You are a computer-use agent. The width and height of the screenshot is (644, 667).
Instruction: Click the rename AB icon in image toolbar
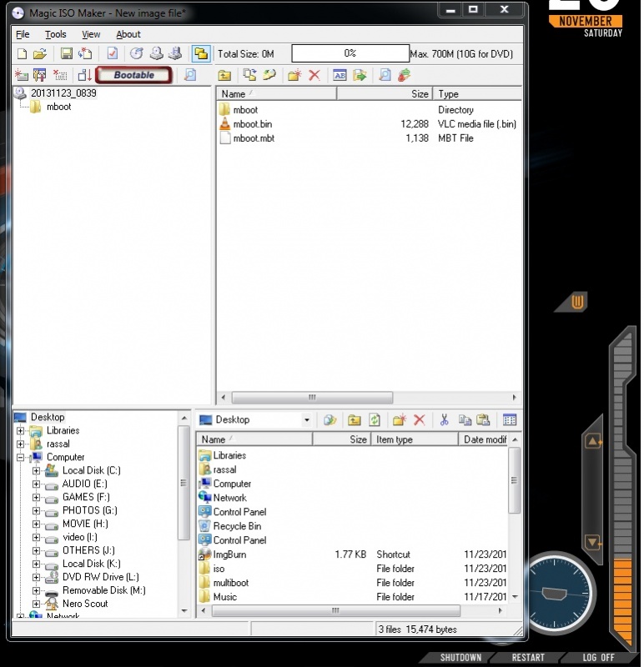click(x=340, y=75)
